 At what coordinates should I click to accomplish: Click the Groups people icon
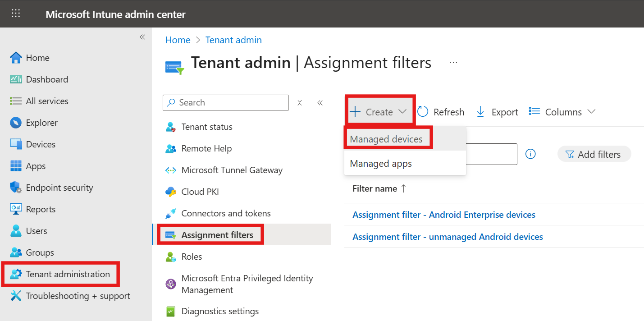tap(16, 252)
